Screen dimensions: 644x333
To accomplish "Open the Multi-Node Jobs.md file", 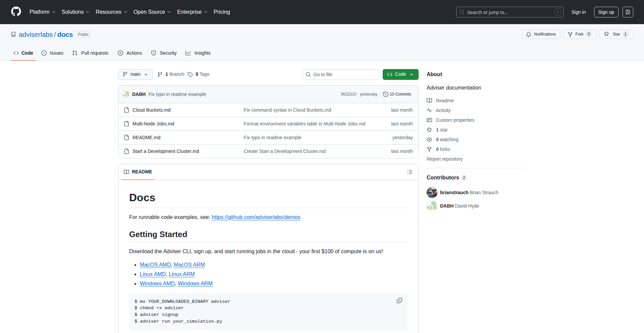I will tap(153, 124).
